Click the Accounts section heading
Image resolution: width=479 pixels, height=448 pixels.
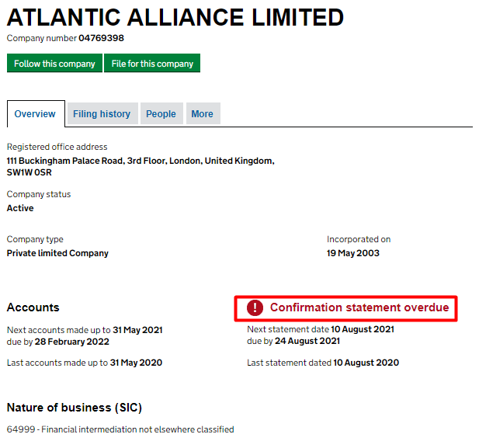click(x=33, y=307)
